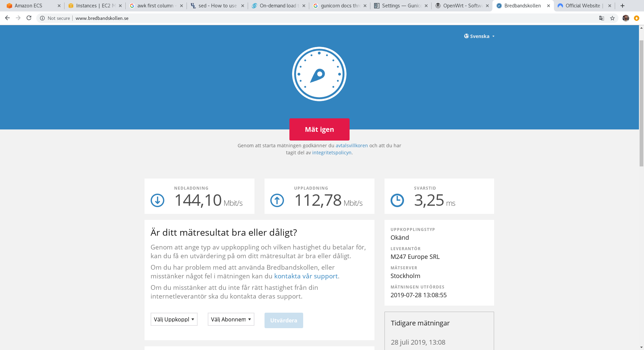Click the Not secure site info icon
The height and width of the screenshot is (350, 644).
[42, 18]
